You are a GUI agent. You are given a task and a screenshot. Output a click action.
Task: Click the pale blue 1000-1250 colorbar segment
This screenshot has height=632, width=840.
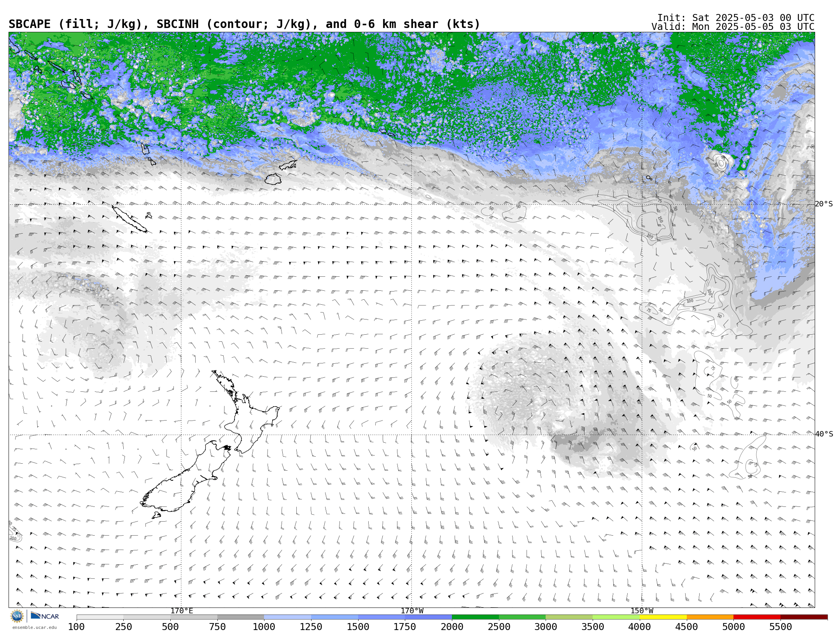[x=287, y=617]
